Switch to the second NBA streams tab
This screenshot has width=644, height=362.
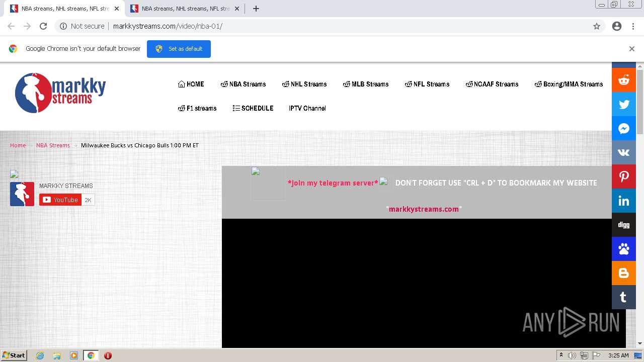click(x=184, y=9)
